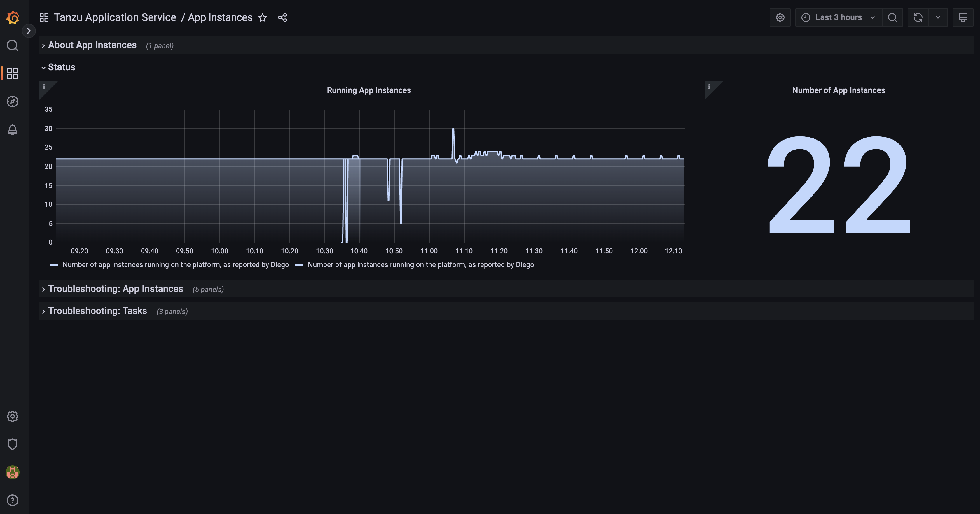Open the search dashboards icon
980x514 pixels.
coord(13,45)
